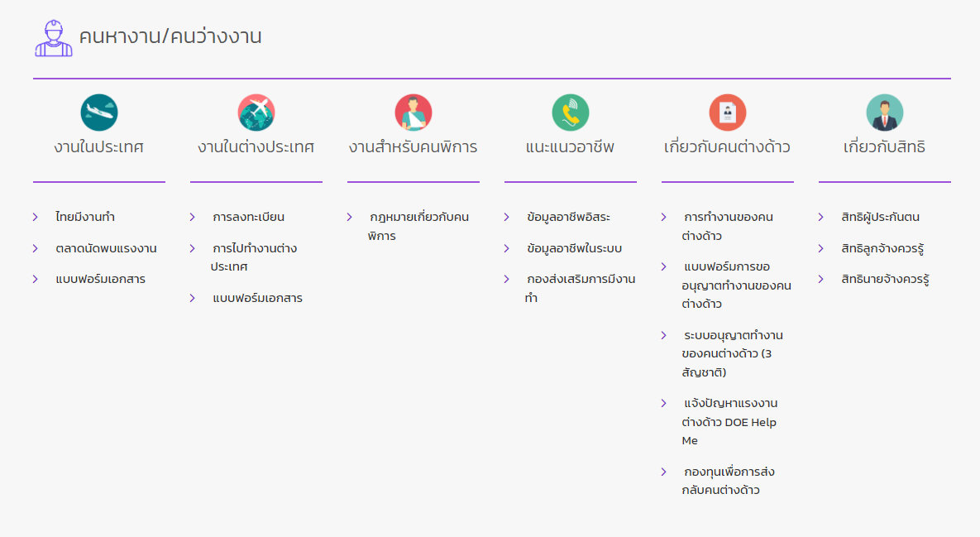
Task: Click the injured person icon for งานสำหรับคนพิการ
Action: pos(414,113)
